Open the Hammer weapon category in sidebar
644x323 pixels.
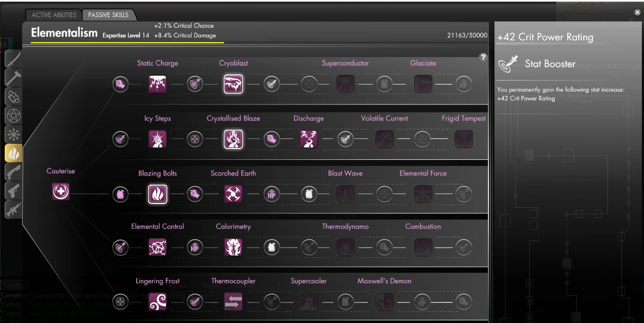point(13,79)
